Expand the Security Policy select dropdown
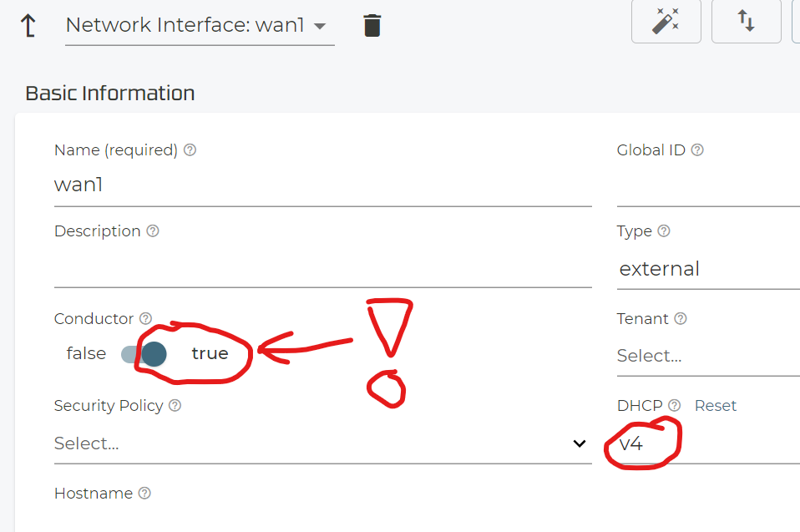800x532 pixels. tap(322, 443)
